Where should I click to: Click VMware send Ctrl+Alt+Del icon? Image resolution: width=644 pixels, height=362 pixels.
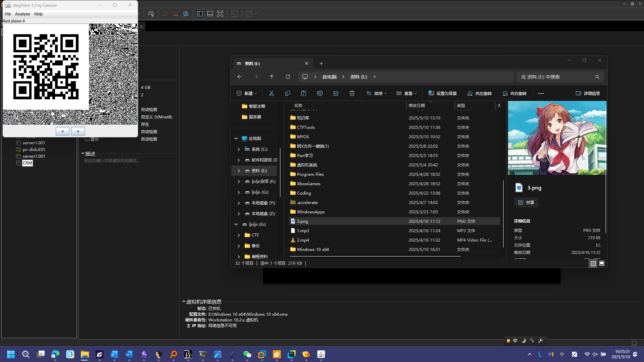click(x=151, y=14)
